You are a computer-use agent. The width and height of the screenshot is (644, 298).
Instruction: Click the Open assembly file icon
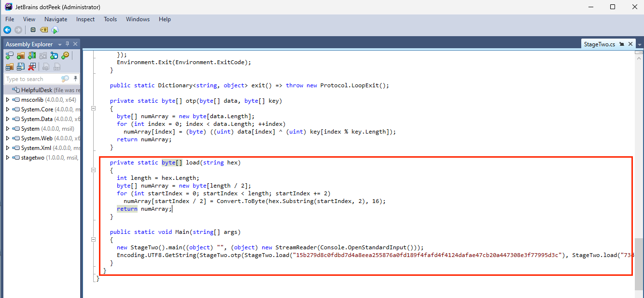click(9, 55)
